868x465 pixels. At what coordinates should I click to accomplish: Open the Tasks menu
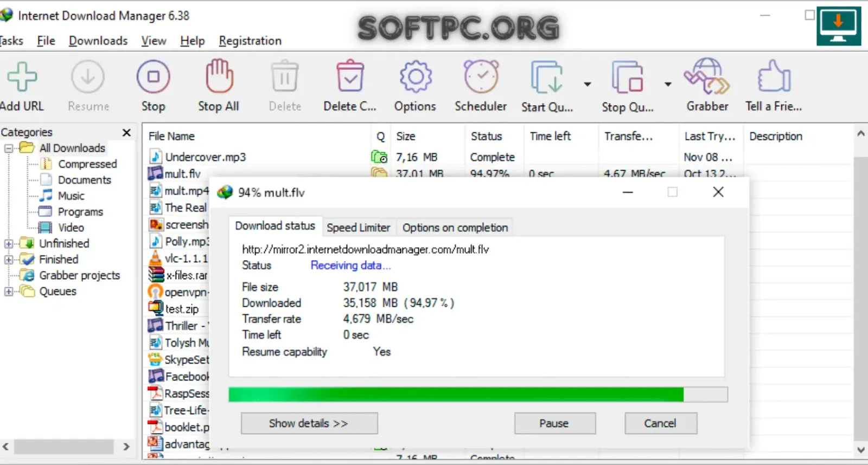tap(11, 41)
